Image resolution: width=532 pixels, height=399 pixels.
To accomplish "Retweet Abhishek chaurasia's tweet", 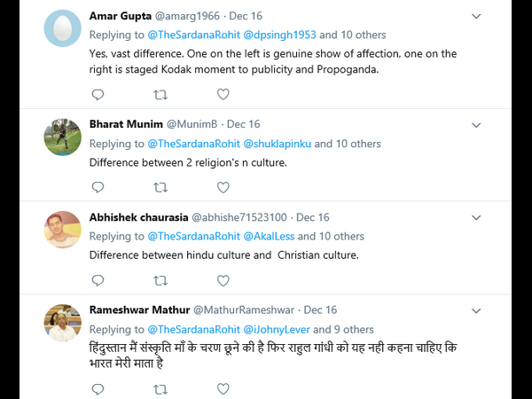I will pos(160,280).
